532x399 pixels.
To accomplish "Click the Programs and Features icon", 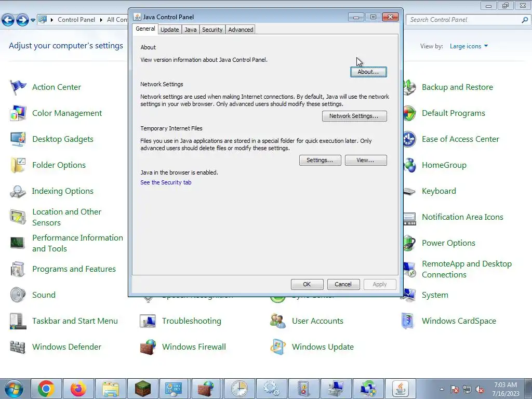I will 18,269.
